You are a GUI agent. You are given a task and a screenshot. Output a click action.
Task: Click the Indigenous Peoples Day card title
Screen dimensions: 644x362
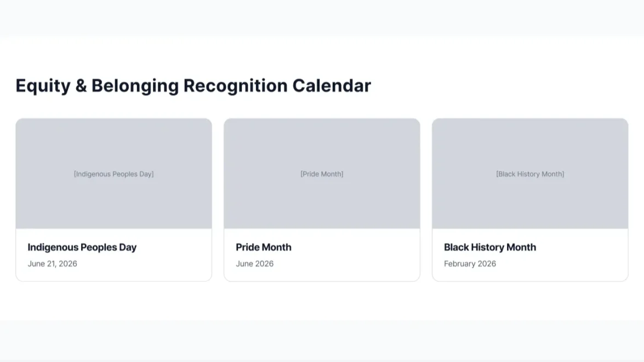coord(82,247)
